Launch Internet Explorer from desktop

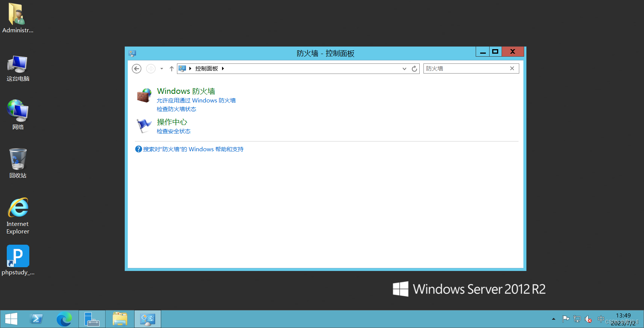(18, 216)
